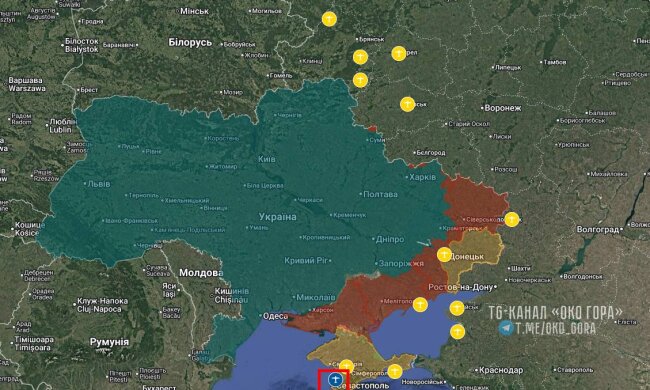Select the Україна country label

pos(278,217)
